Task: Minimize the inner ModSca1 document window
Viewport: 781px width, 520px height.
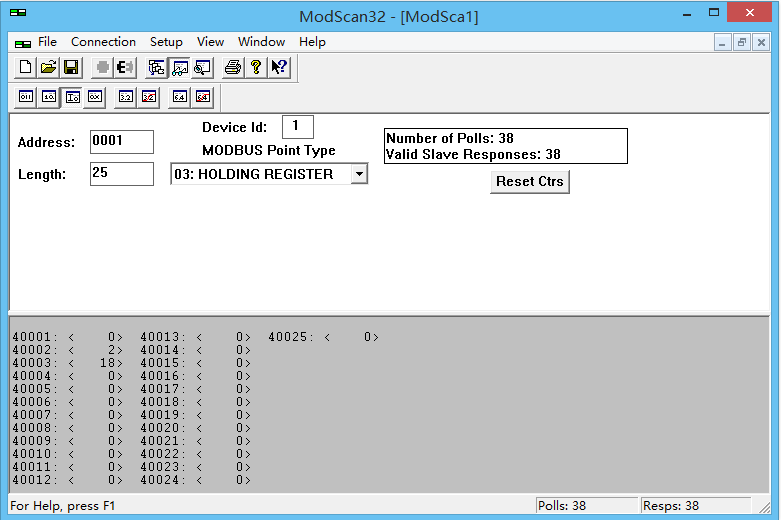Action: click(722, 43)
